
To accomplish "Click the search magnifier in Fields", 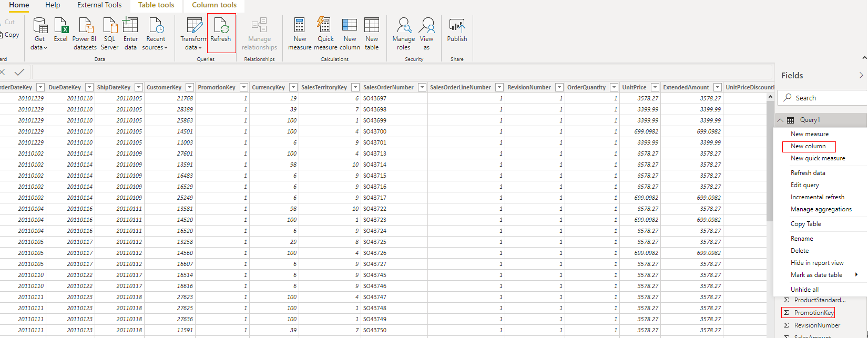I will pos(788,98).
